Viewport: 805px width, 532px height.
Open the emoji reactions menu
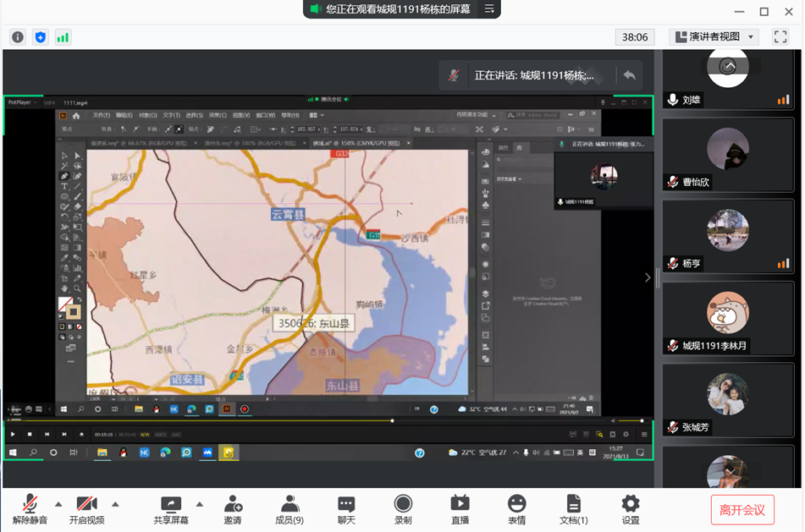click(x=516, y=505)
